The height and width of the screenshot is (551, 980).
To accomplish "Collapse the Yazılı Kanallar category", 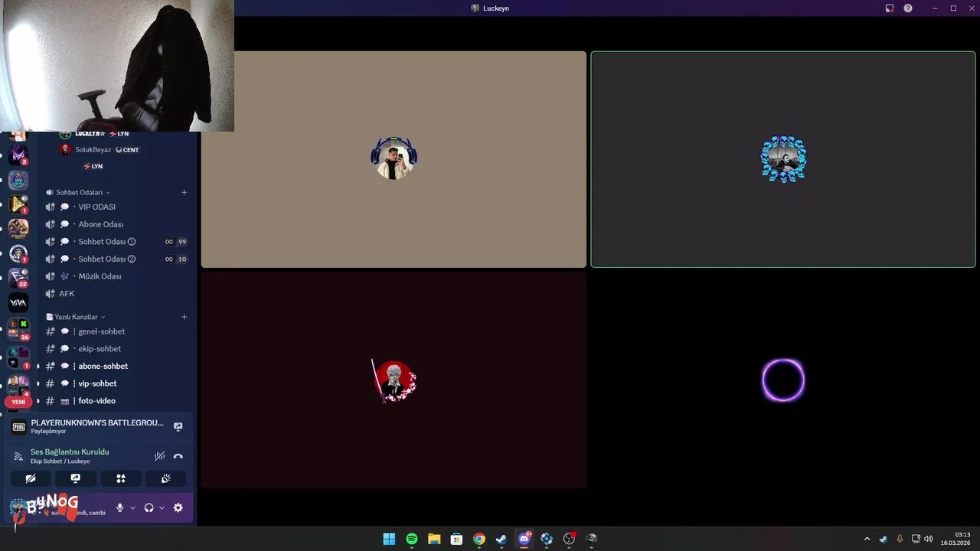I will [x=76, y=317].
